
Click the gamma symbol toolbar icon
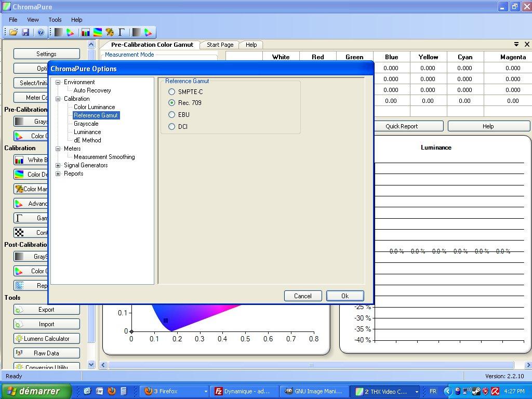(122, 32)
